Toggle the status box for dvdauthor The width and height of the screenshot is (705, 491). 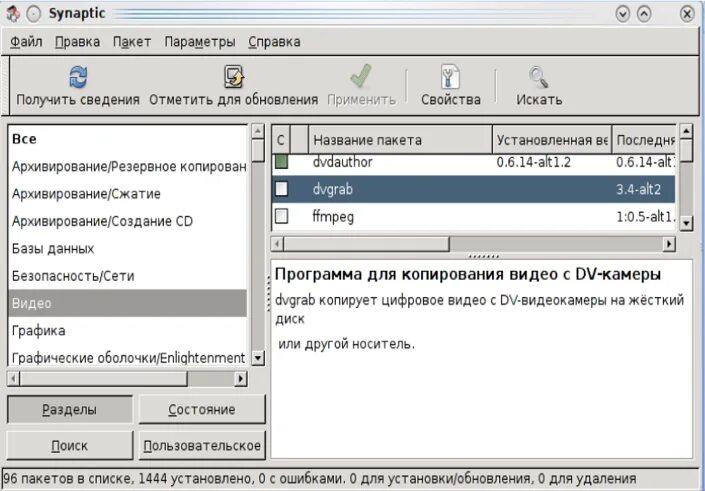tap(281, 161)
